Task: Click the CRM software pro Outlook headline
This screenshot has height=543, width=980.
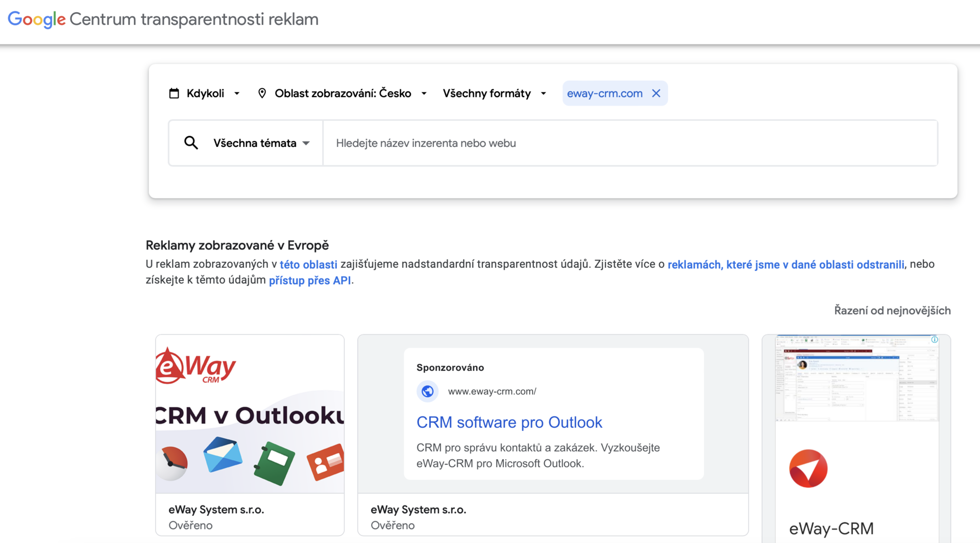Action: pos(509,422)
